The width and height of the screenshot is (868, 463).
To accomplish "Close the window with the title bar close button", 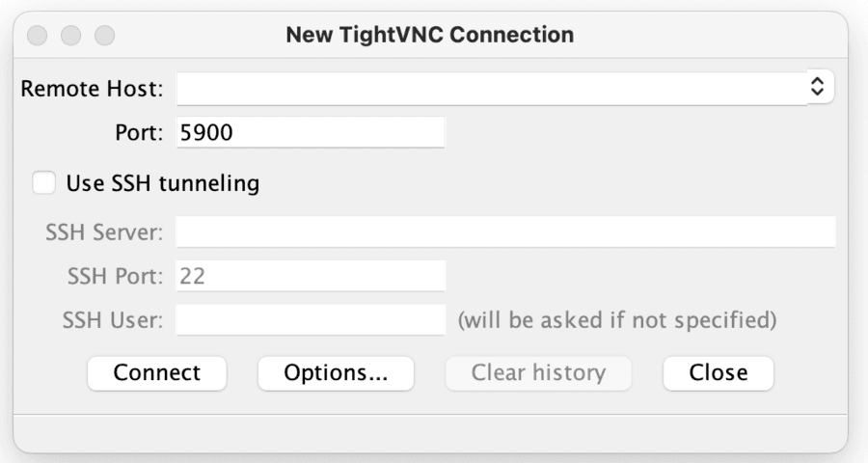I will click(x=39, y=36).
